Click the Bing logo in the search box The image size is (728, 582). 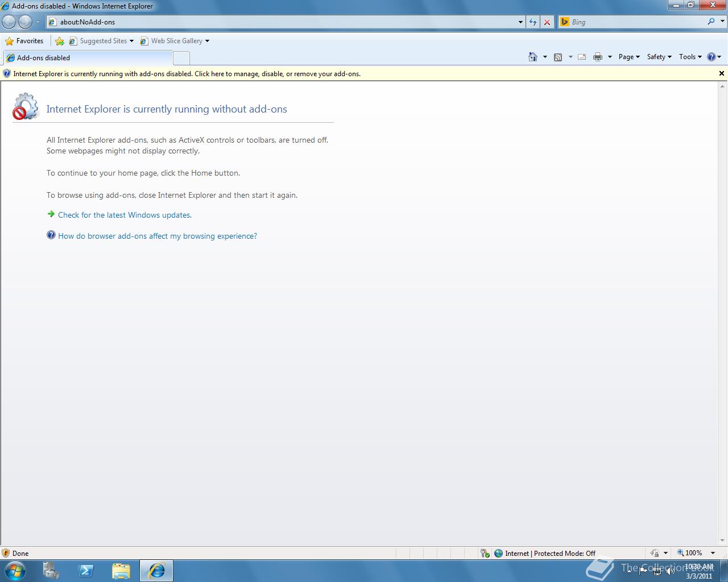565,22
